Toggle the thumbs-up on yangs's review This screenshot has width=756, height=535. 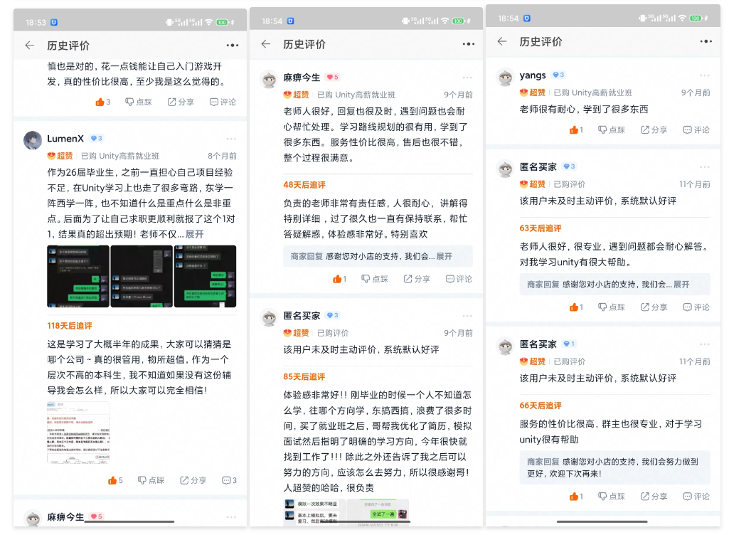pos(575,129)
